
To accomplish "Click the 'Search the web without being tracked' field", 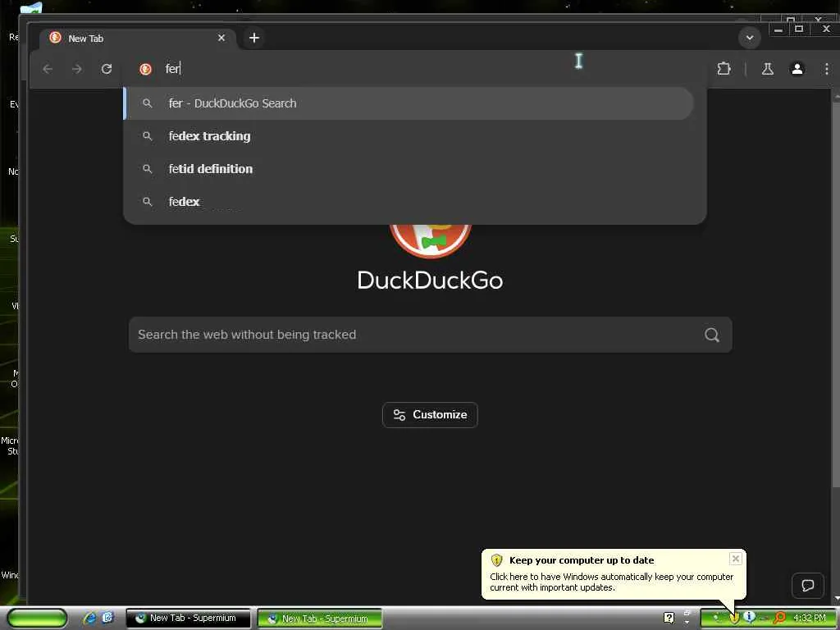I will click(x=430, y=335).
